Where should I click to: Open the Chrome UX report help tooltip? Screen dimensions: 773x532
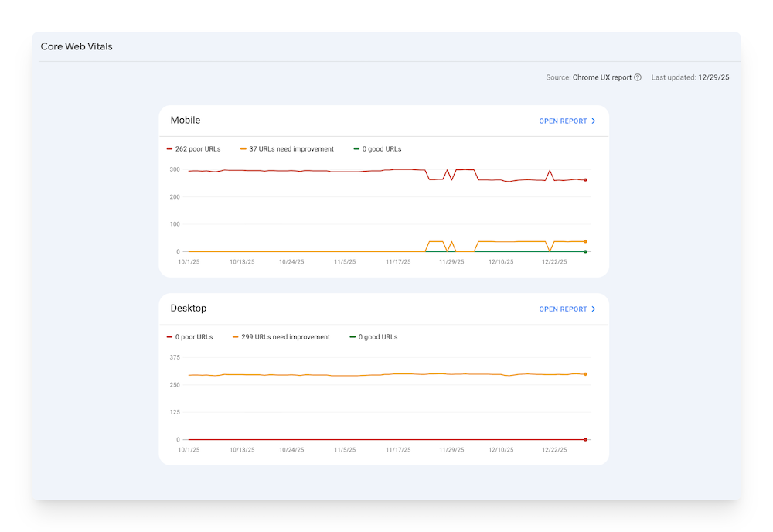[x=637, y=77]
